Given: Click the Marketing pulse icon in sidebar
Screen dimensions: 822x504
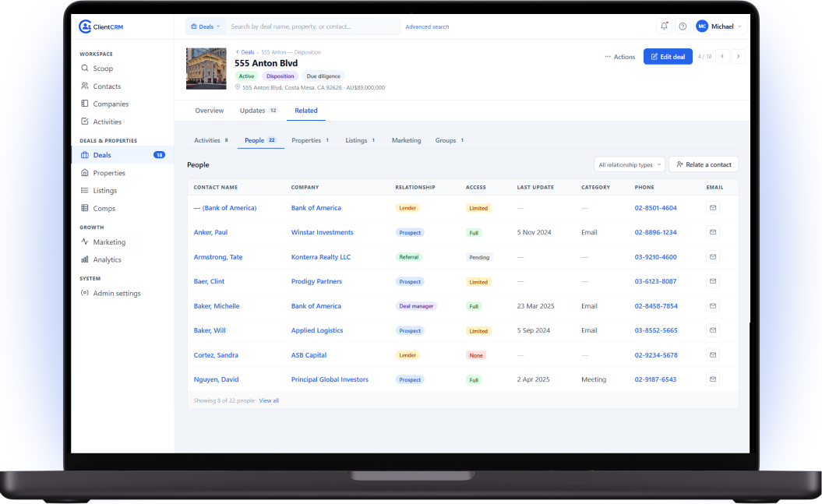Looking at the screenshot, I should click(84, 242).
